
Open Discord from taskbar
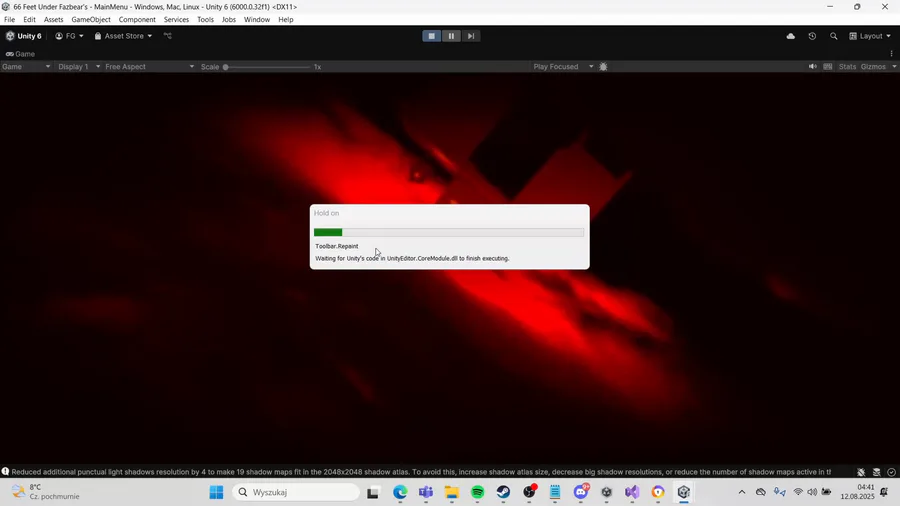581,492
